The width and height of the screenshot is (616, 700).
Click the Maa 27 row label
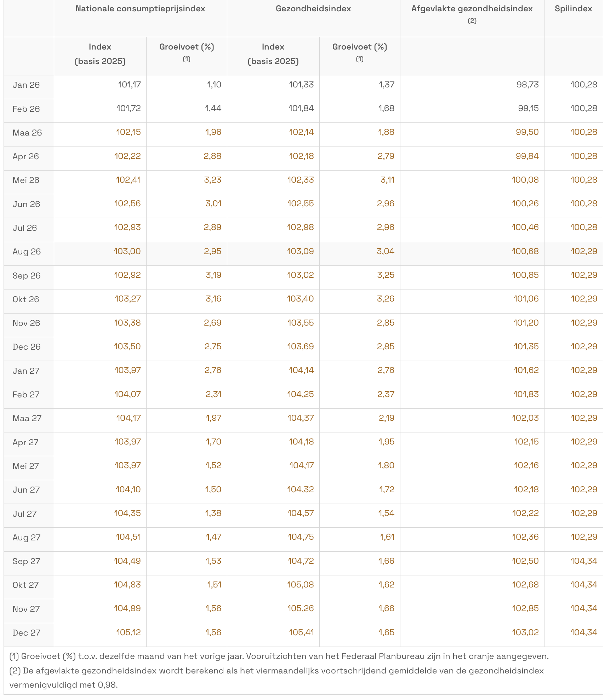coord(27,418)
